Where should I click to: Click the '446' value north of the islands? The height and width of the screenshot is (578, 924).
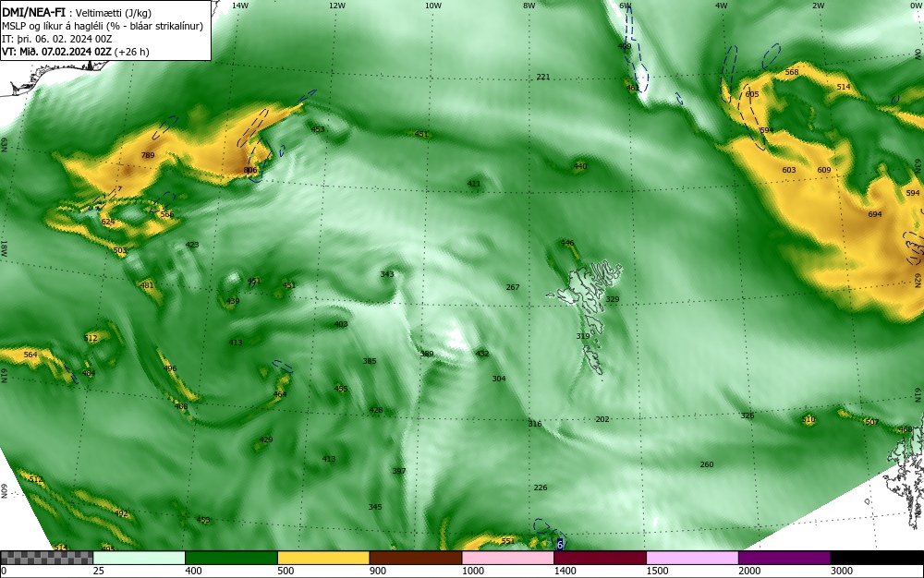click(567, 243)
